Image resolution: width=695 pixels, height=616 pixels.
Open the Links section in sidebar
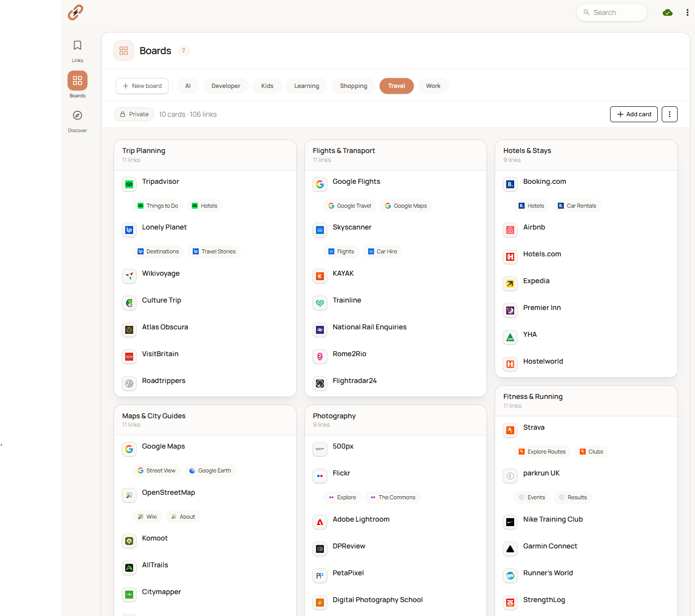[x=77, y=51]
